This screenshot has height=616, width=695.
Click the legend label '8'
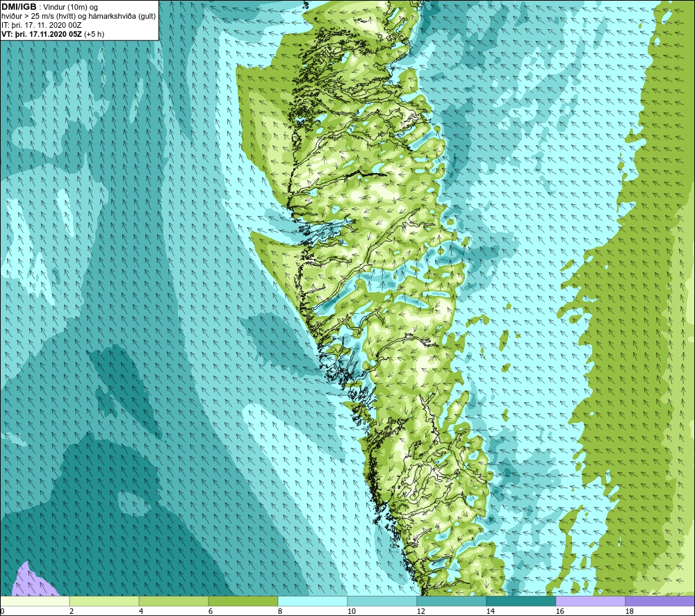click(x=280, y=611)
